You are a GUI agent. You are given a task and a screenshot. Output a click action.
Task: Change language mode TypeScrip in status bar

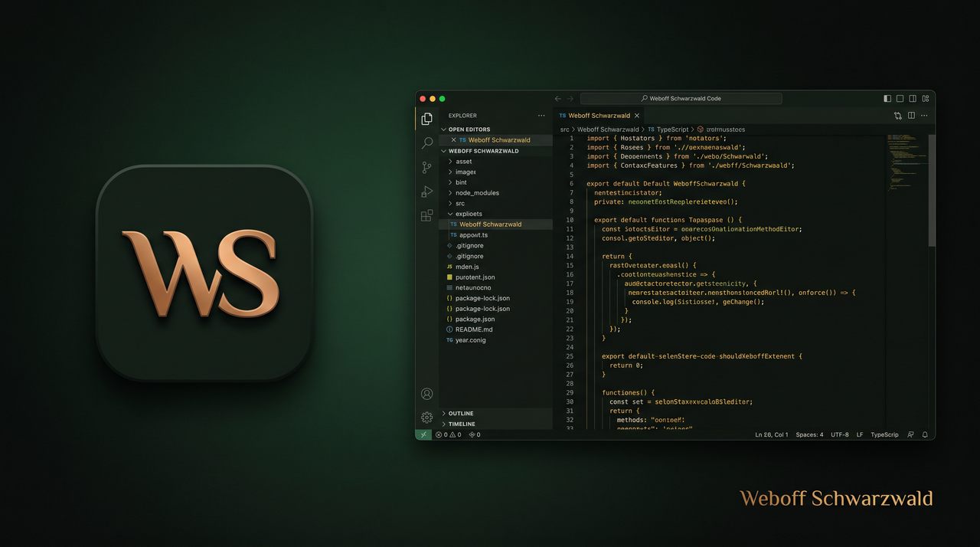884,434
